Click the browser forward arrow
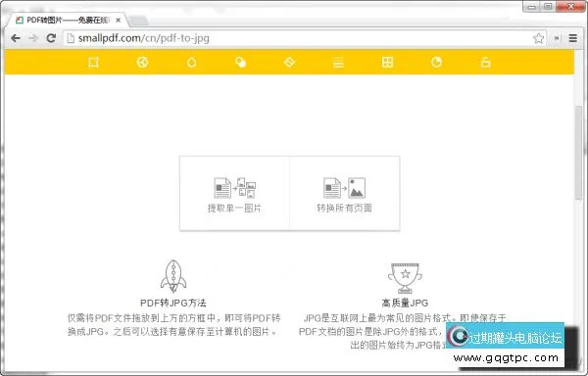Image resolution: width=588 pixels, height=376 pixels. pyautogui.click(x=33, y=38)
